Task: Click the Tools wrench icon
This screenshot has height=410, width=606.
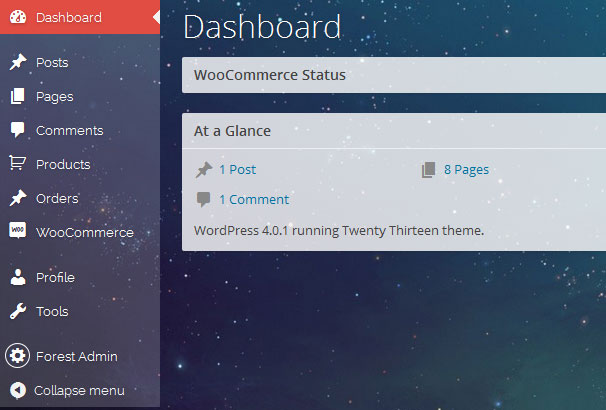Action: pyautogui.click(x=18, y=311)
